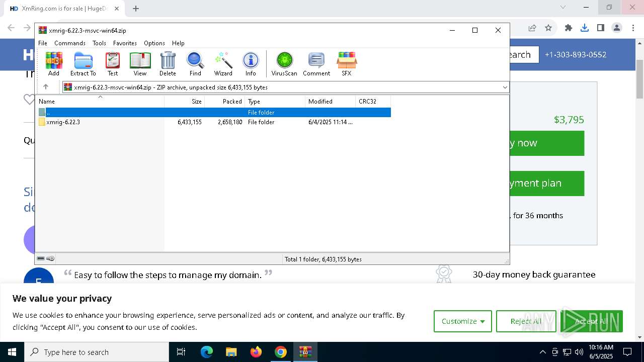
Task: Toggle Chrome side panel icon
Action: click(x=600, y=28)
